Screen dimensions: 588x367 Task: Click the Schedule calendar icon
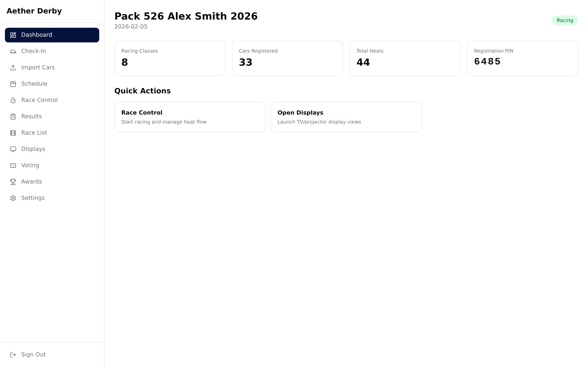(13, 84)
